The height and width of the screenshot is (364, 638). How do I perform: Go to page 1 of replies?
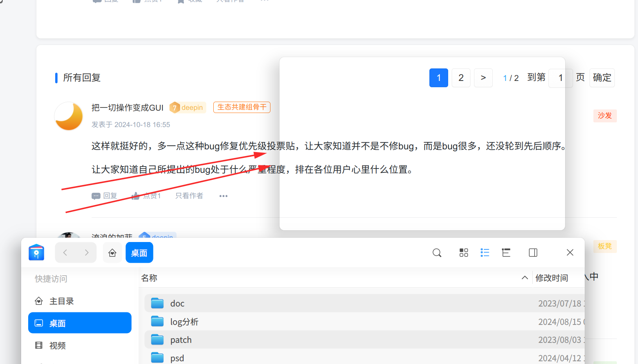pyautogui.click(x=439, y=78)
